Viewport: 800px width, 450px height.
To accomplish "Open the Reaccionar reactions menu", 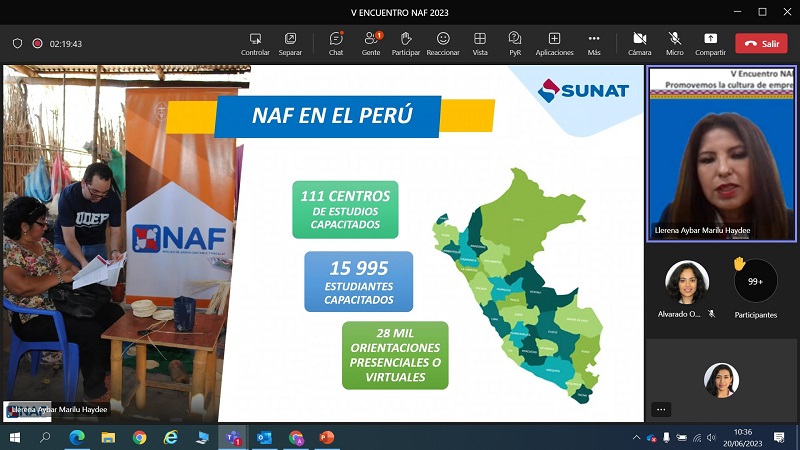I will click(443, 44).
